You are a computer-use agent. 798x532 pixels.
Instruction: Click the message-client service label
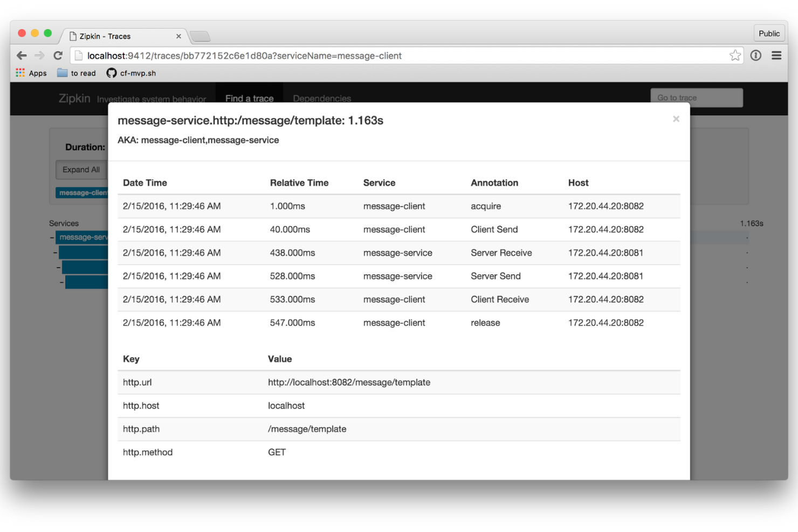(82, 192)
